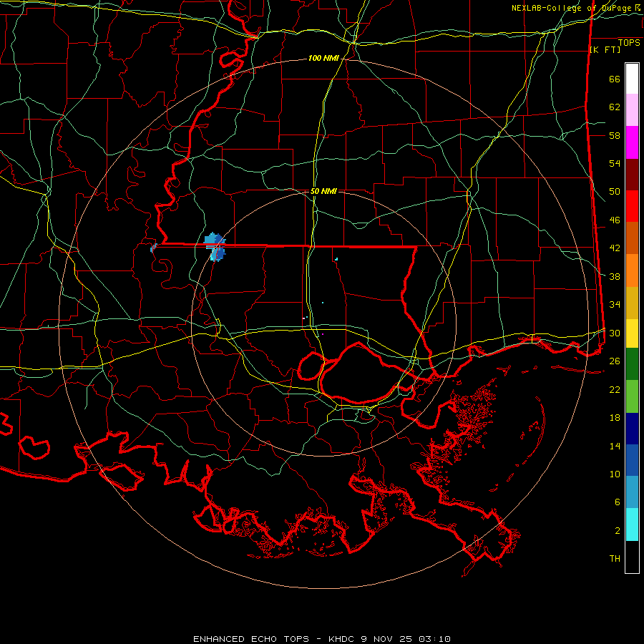Screen dimensions: 644x644
Task: Click the small blue echo west of the main cluster
Action: 154,248
